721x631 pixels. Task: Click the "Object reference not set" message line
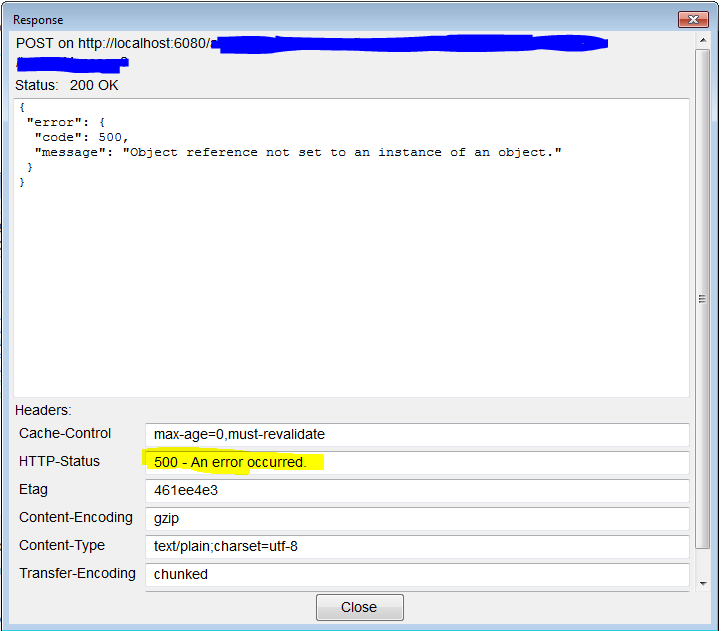[x=298, y=152]
